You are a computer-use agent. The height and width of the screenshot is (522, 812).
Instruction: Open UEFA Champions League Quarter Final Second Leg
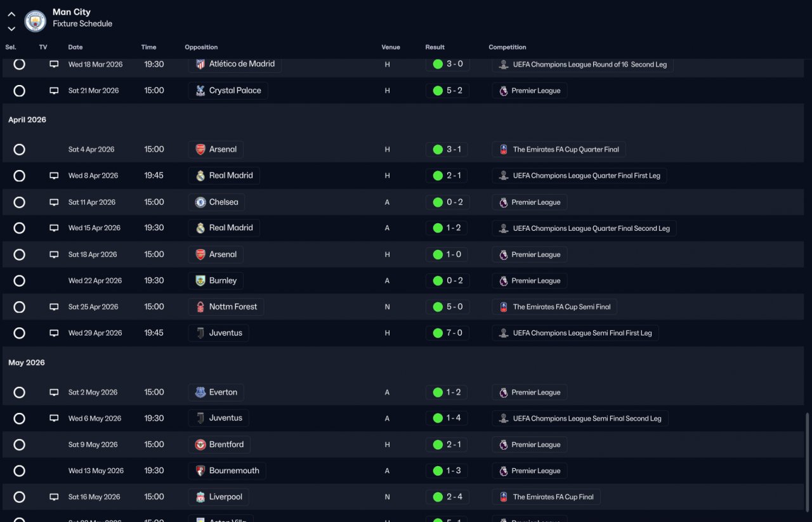(x=584, y=228)
